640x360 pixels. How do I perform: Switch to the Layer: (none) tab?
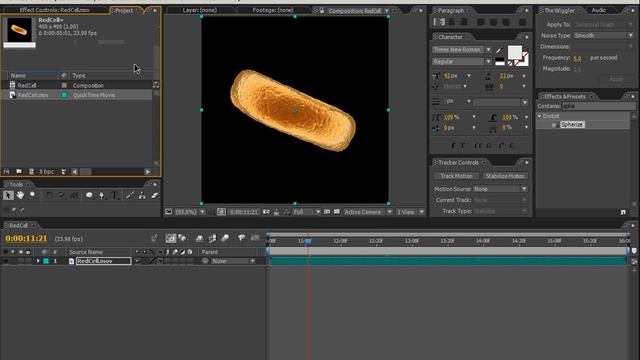[x=200, y=10]
